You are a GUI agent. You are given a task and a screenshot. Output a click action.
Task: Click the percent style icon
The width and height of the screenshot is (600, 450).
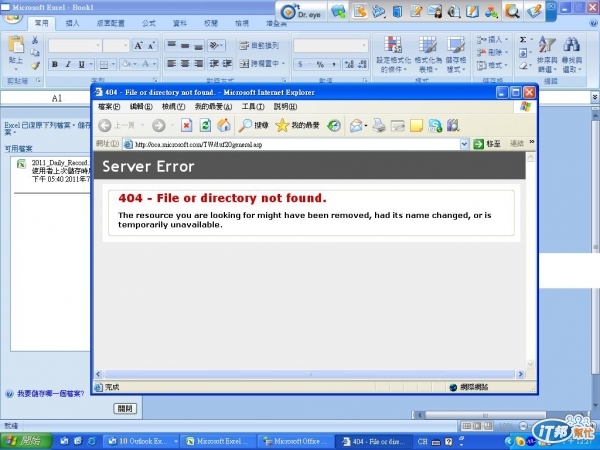click(x=320, y=64)
